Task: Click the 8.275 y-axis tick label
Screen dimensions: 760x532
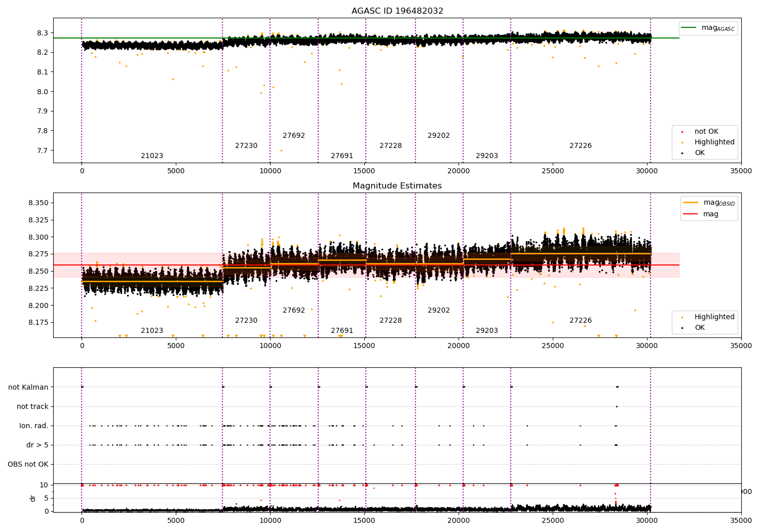Action: (39, 254)
